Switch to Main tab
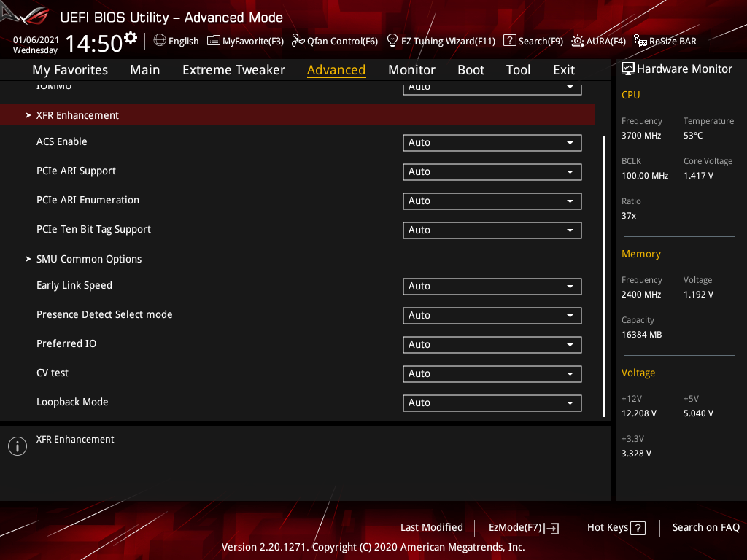 pyautogui.click(x=145, y=70)
